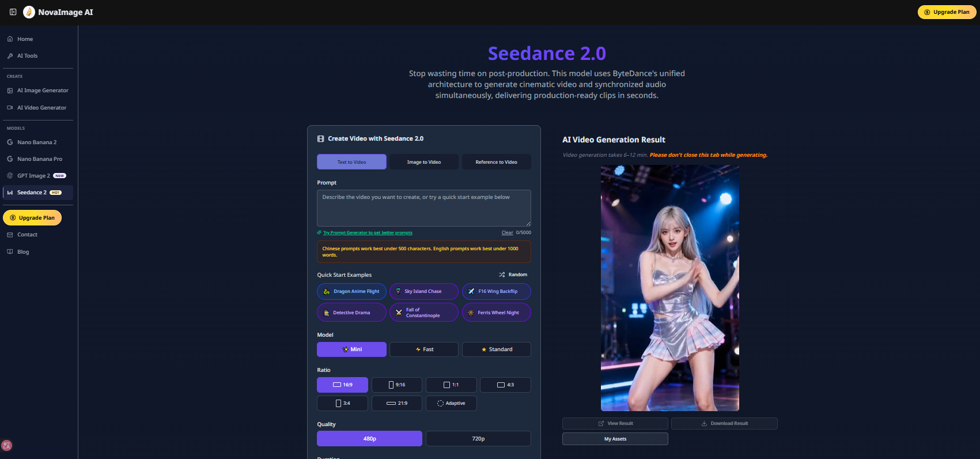Click the sparkle icon beside Prompt Generator link
Image resolution: width=980 pixels, height=459 pixels.
point(319,233)
